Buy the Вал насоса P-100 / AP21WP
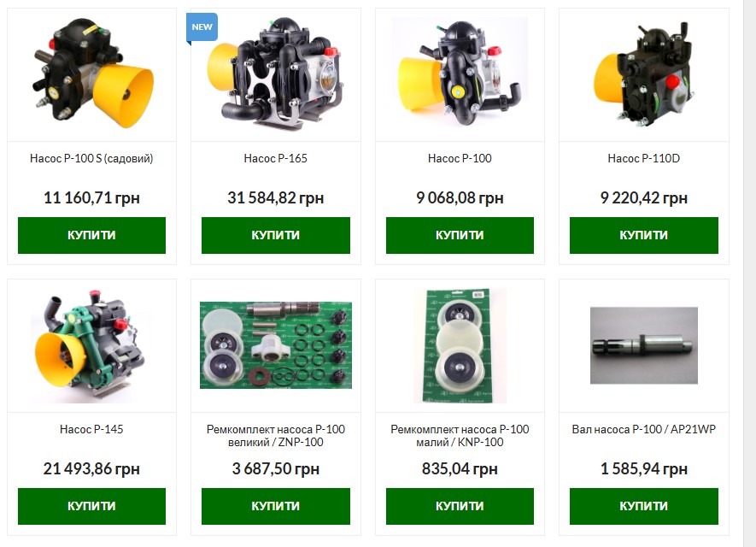 (643, 507)
